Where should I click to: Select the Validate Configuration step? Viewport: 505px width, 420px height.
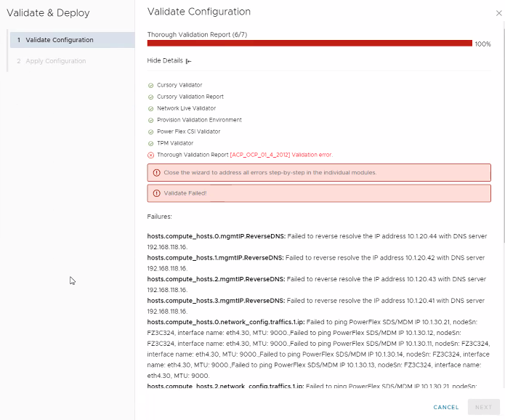click(x=72, y=40)
